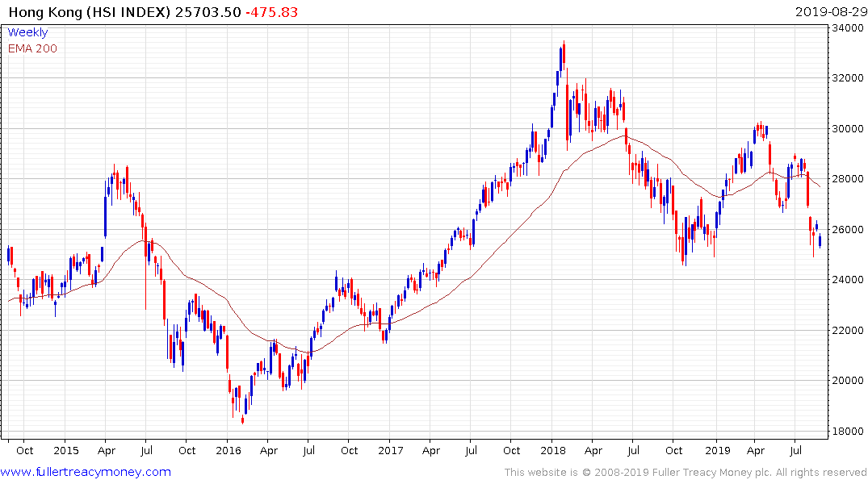Click the Hong Kong (HSI INDEX) chart title
The image size is (868, 484).
90,12
